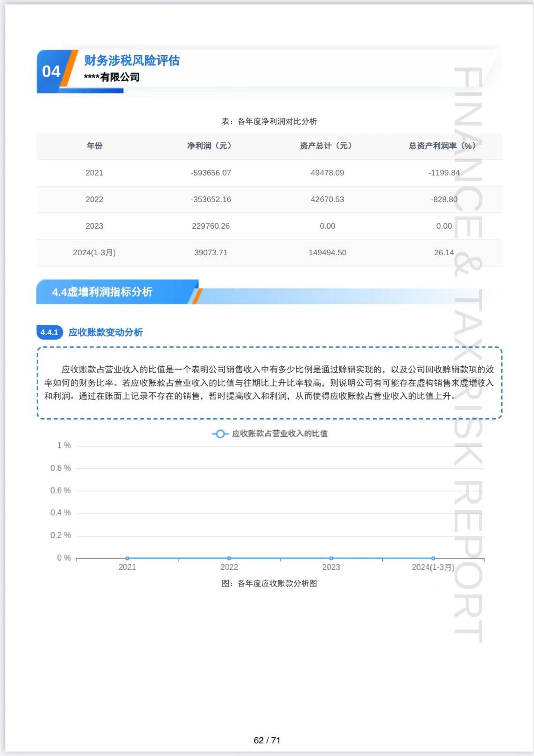The height and width of the screenshot is (756, 534).
Task: Click the 年份 column header
Action: pyautogui.click(x=94, y=146)
